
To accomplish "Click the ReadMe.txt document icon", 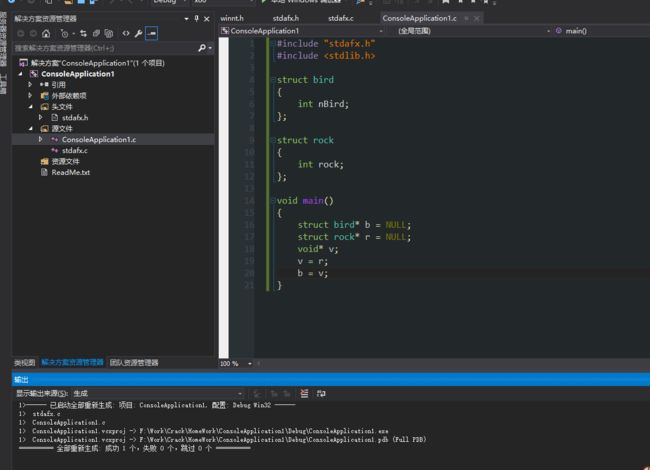I will tap(44, 172).
